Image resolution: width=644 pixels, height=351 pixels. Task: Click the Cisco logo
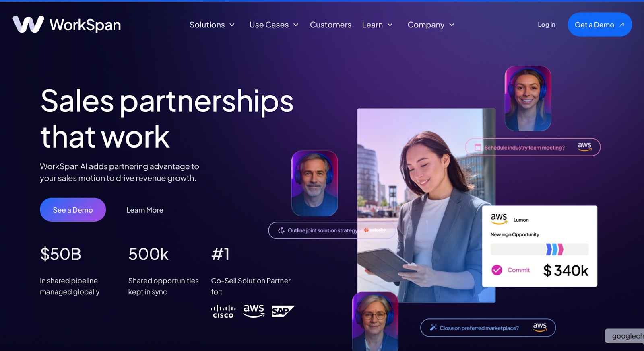tap(223, 312)
